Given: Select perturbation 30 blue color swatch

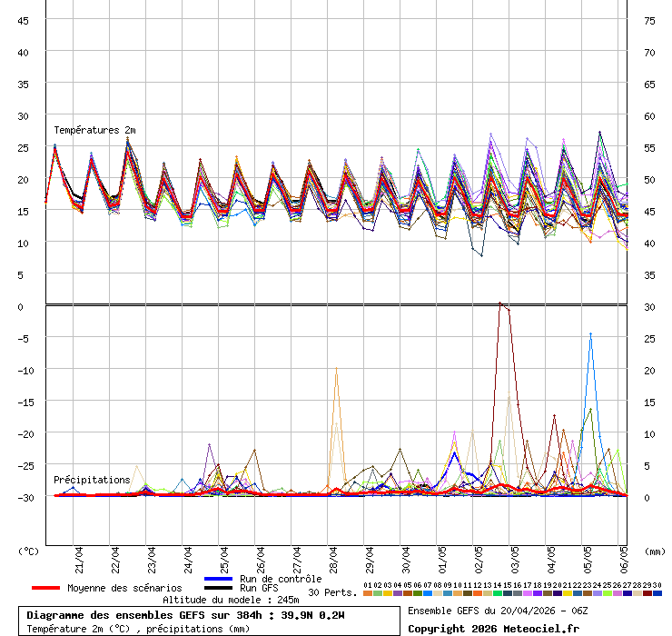Looking at the screenshot, I should pyautogui.click(x=657, y=593).
